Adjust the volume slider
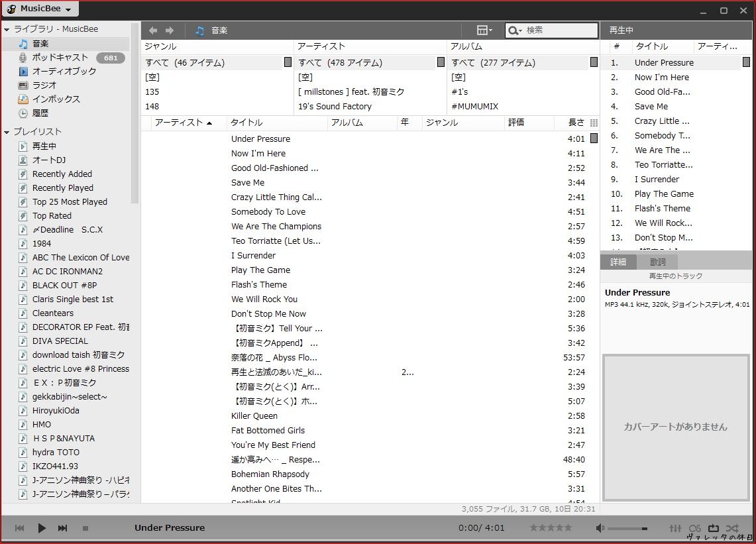This screenshot has height=544, width=756. [x=627, y=529]
